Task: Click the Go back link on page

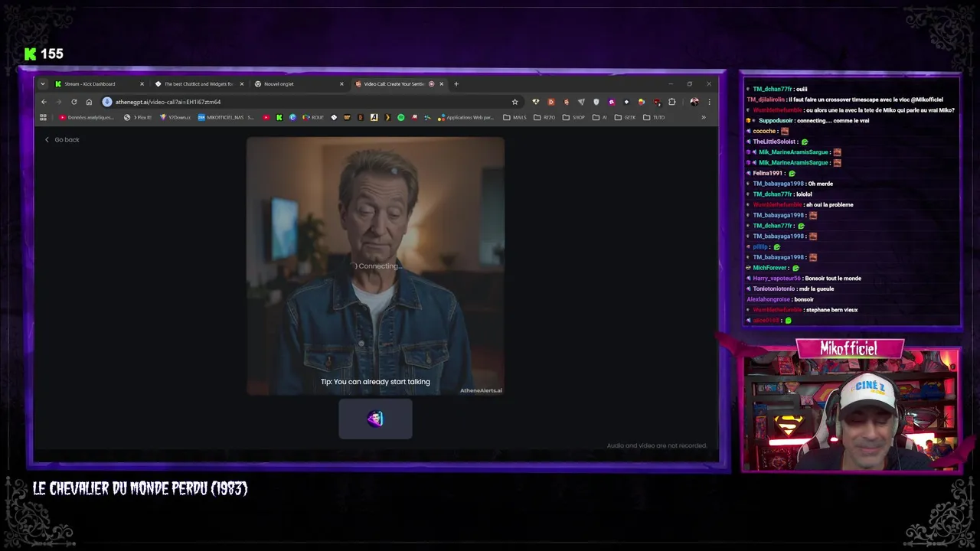Action: click(x=62, y=139)
